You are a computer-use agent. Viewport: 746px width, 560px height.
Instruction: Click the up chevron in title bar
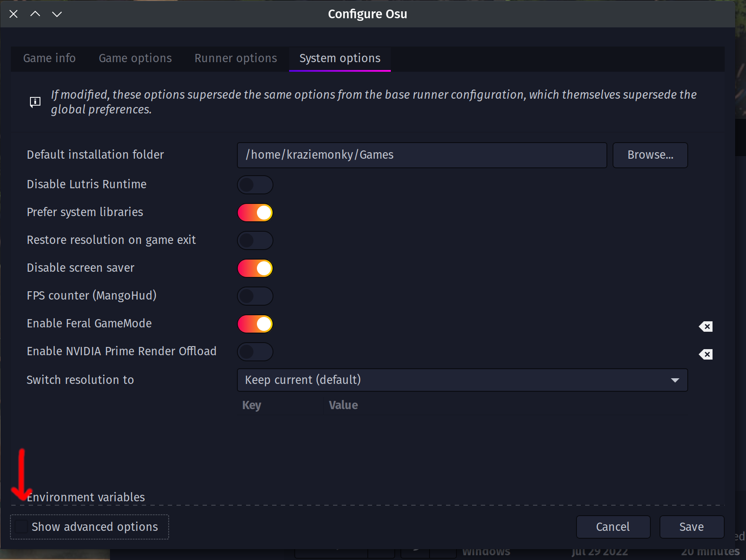point(35,14)
